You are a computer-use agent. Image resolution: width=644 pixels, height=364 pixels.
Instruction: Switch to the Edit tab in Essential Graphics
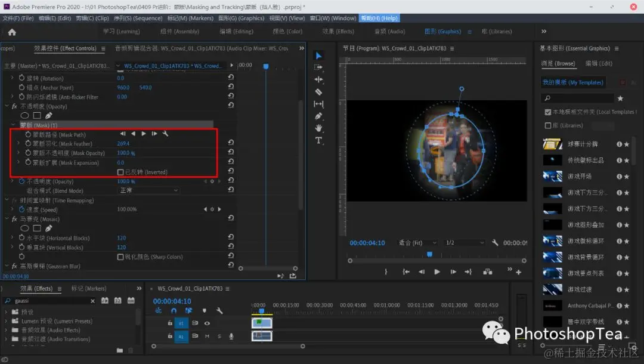tap(598, 63)
